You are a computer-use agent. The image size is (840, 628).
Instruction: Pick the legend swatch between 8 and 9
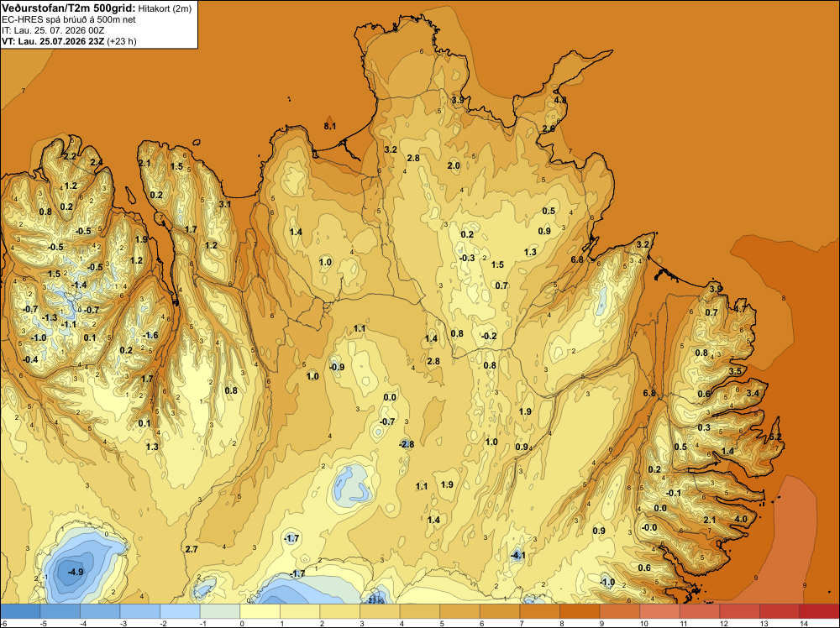coord(580,611)
